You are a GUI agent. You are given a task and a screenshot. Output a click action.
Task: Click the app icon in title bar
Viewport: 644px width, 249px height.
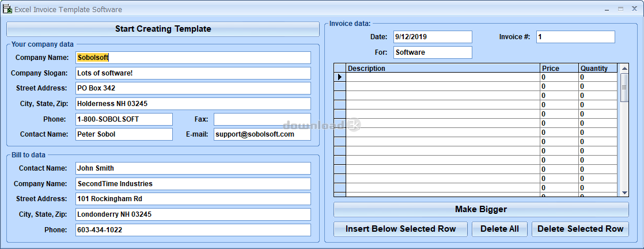click(x=7, y=9)
